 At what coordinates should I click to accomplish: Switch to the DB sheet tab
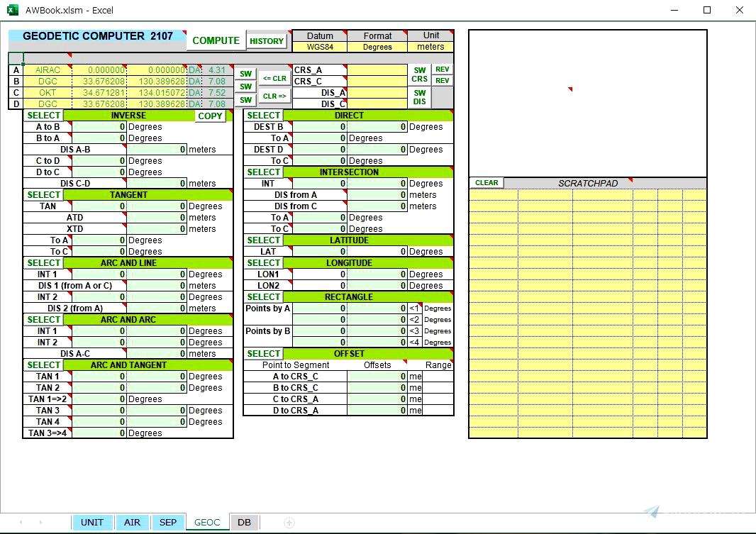pos(244,522)
